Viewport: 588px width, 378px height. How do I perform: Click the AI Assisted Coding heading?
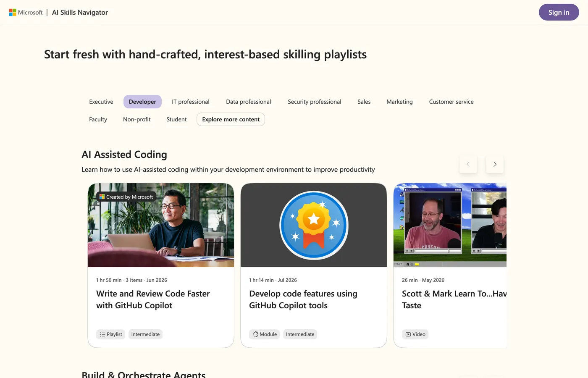(124, 155)
